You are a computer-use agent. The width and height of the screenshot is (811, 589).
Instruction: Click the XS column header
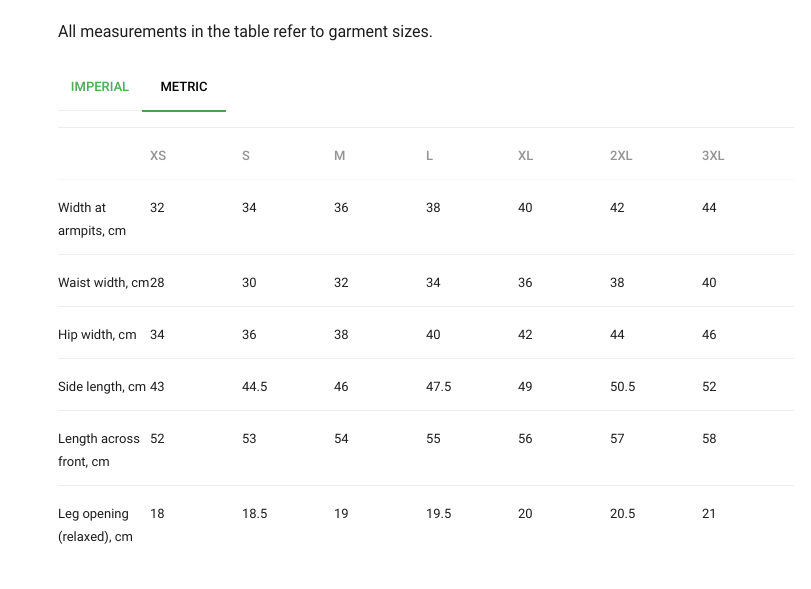coord(158,156)
